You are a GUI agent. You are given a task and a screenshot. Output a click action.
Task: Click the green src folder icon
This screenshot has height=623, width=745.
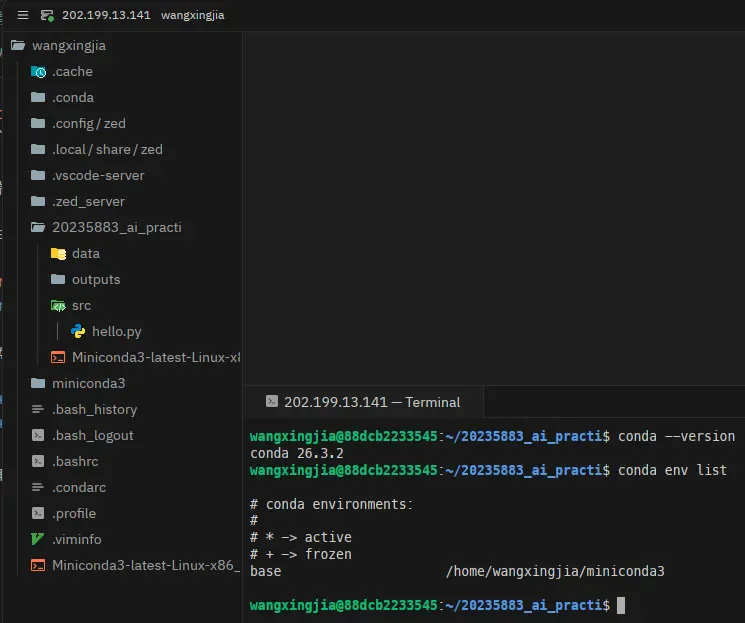[58, 306]
